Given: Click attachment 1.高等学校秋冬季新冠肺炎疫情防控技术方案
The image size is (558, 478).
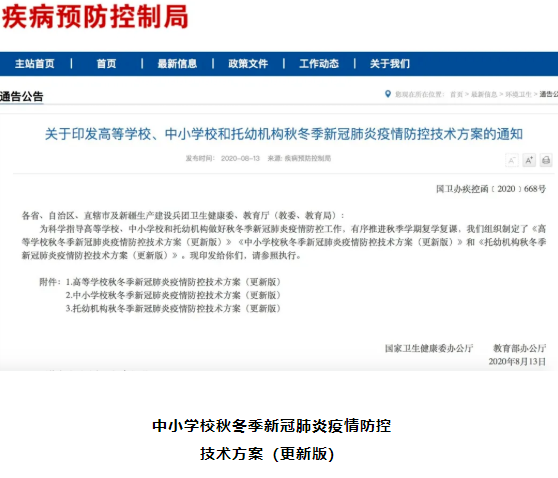Looking at the screenshot, I should coord(173,282).
